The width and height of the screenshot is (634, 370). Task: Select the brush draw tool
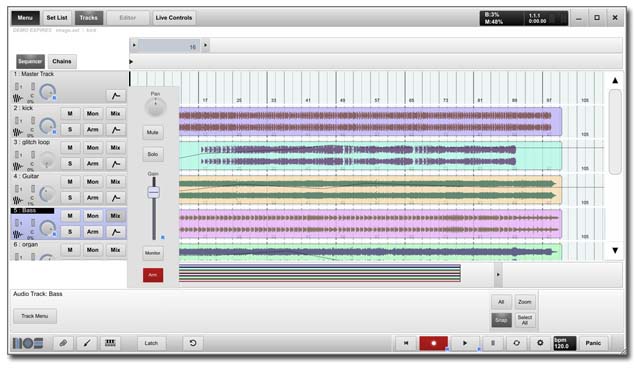point(87,343)
